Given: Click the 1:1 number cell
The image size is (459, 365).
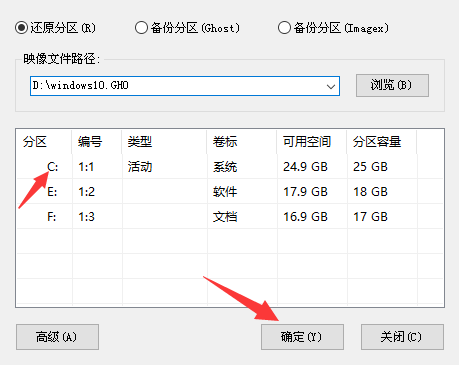Looking at the screenshot, I should (86, 167).
